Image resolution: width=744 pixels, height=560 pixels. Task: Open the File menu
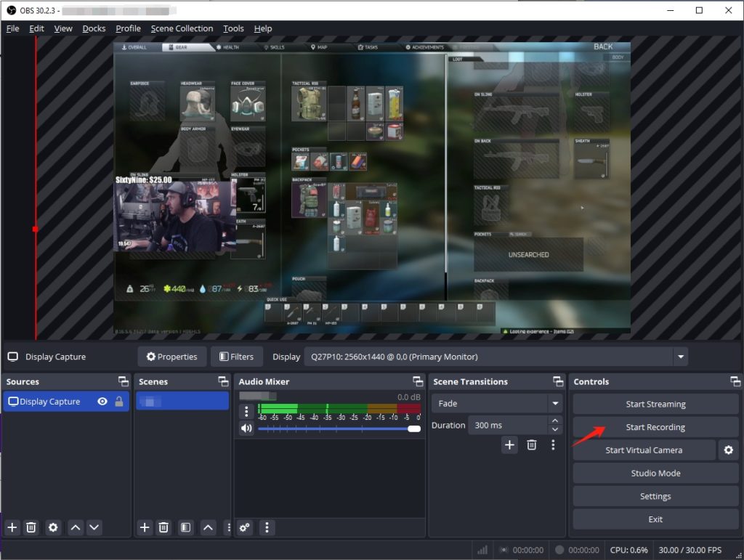(x=12, y=28)
